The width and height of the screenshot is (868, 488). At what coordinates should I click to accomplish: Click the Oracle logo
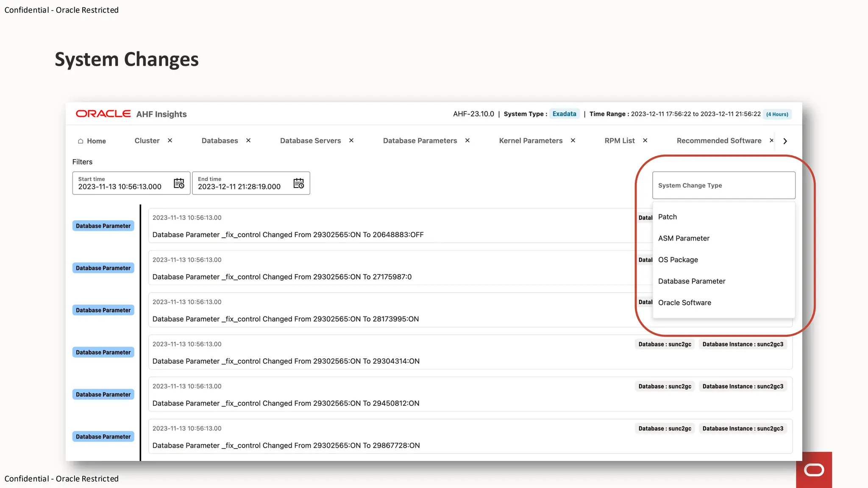[103, 114]
